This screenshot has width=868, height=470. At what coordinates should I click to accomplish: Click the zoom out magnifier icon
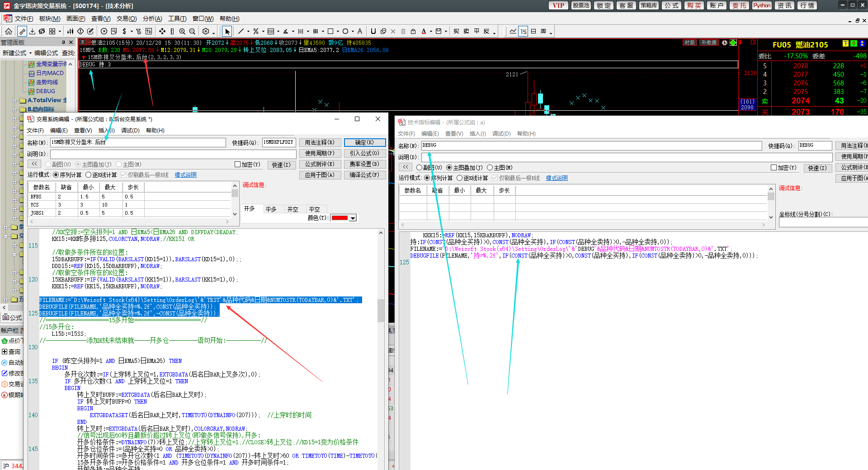pos(192,31)
